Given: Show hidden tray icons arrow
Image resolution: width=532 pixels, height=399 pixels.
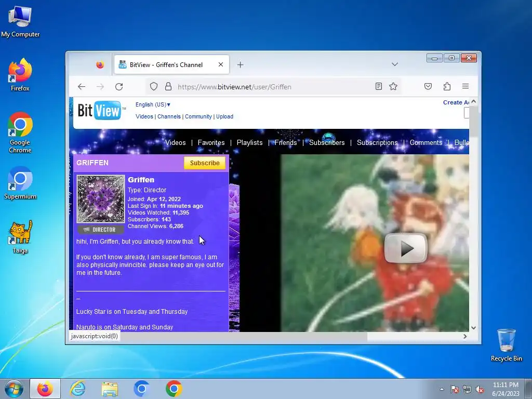Looking at the screenshot, I should (442, 389).
